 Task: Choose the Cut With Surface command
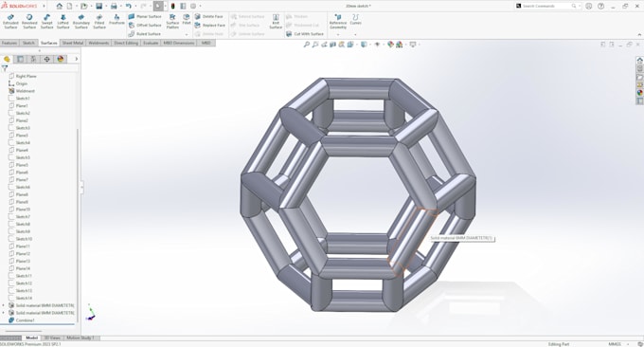[305, 34]
